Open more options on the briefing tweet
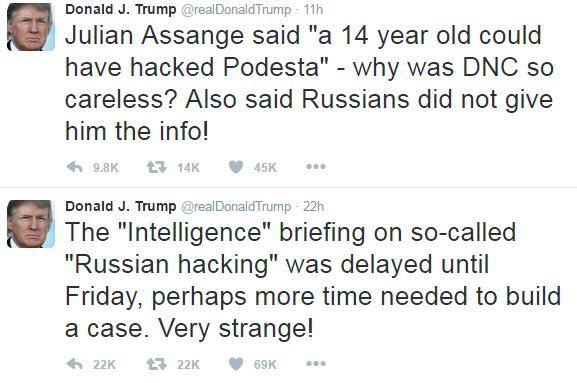The image size is (577, 383). pos(316,364)
